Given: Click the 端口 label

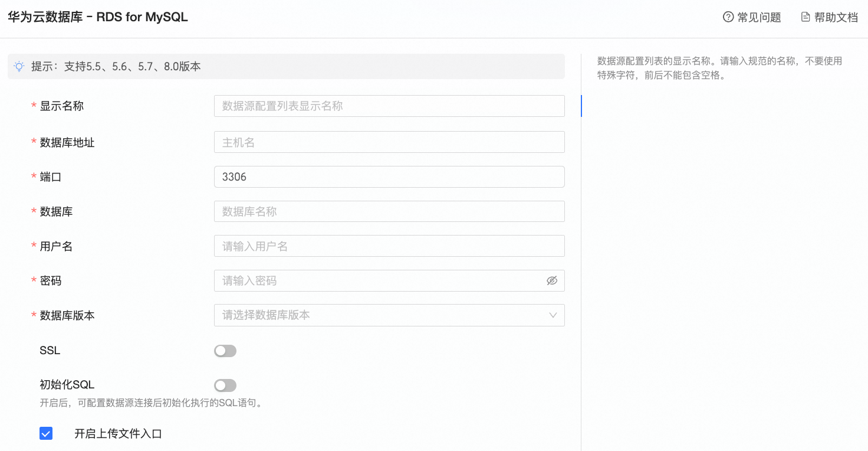Looking at the screenshot, I should tap(51, 177).
